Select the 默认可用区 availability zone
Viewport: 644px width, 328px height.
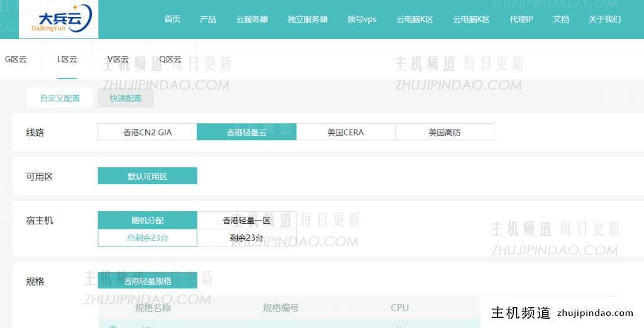(147, 176)
